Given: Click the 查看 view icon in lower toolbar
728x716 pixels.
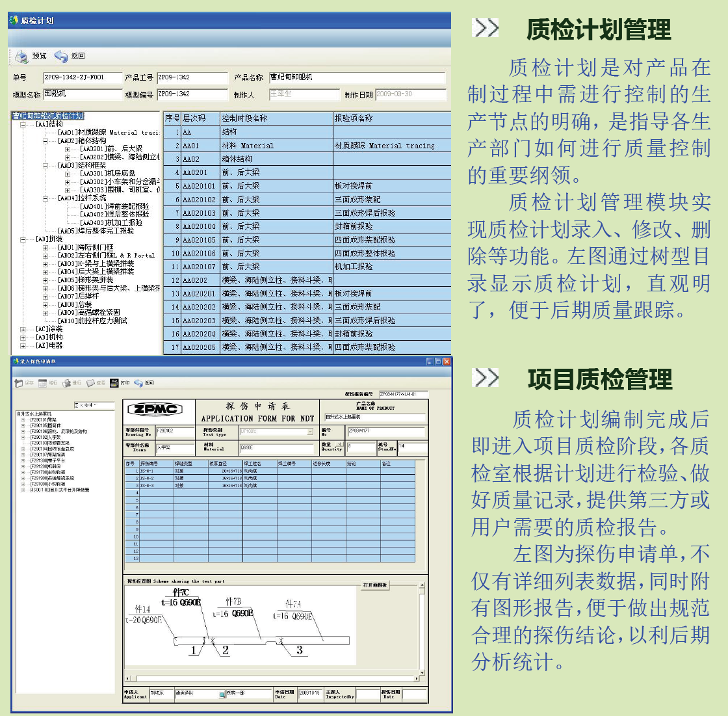Looking at the screenshot, I should (x=91, y=383).
